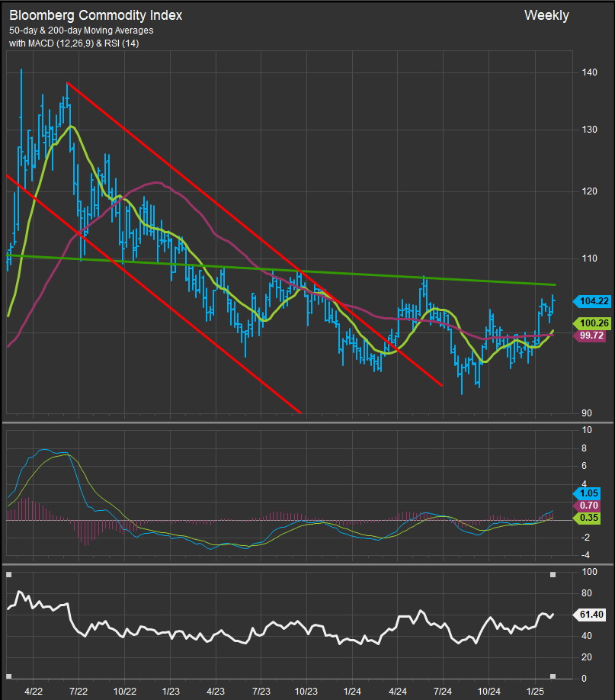Click the 110 price axis label
The height and width of the screenshot is (700, 615).
(x=589, y=258)
